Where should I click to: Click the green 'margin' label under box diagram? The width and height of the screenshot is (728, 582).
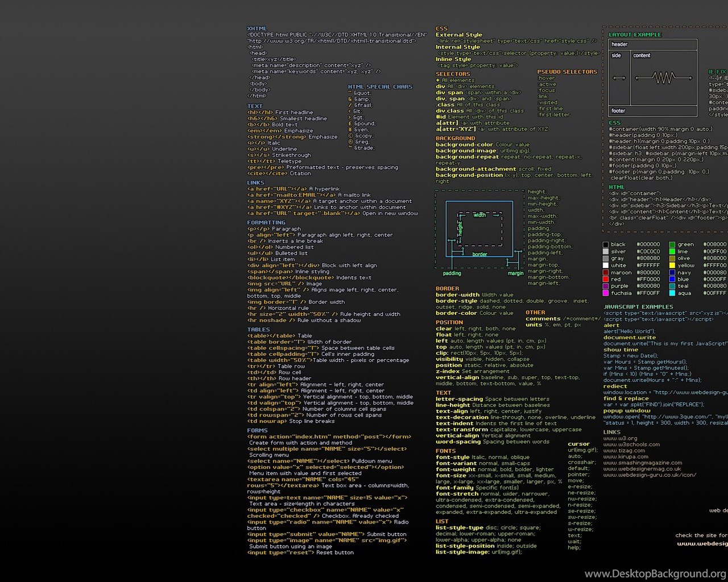click(x=516, y=273)
